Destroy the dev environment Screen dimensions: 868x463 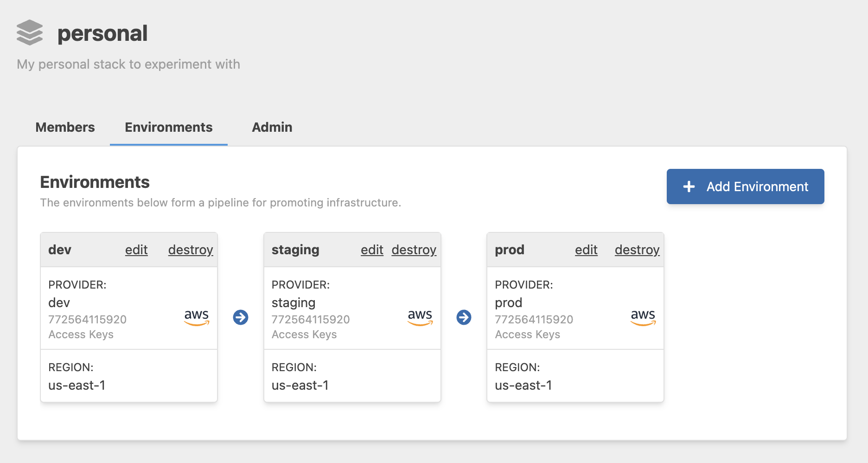pyautogui.click(x=190, y=250)
